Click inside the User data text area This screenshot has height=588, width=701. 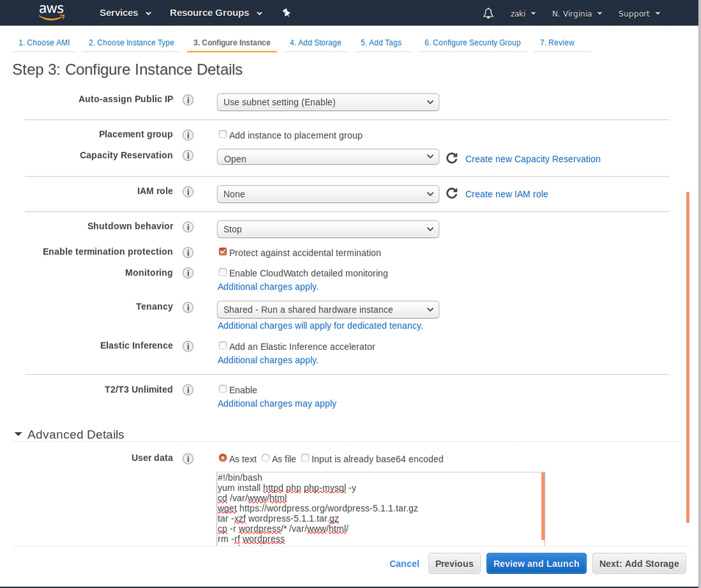367,507
